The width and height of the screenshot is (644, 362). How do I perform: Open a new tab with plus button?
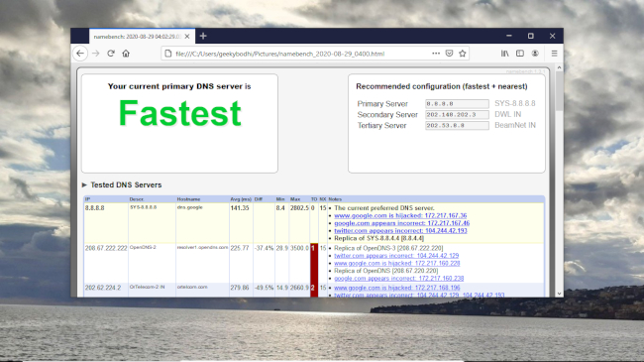(x=203, y=36)
